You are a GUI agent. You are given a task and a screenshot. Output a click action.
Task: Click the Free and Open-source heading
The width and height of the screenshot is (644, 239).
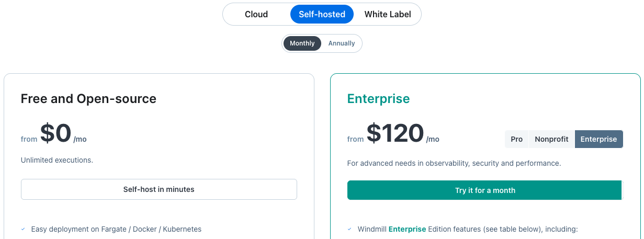pos(88,98)
